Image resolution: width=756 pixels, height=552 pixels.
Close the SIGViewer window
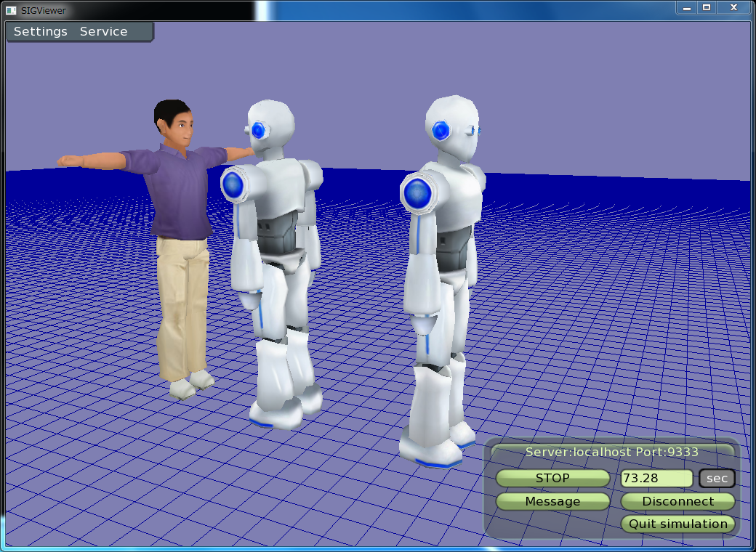point(734,7)
